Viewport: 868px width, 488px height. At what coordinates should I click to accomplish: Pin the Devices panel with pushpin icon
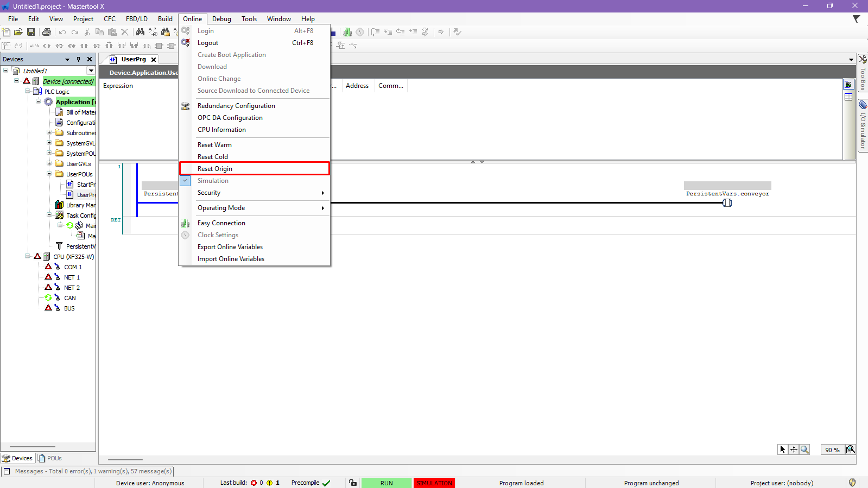pyautogui.click(x=78, y=59)
